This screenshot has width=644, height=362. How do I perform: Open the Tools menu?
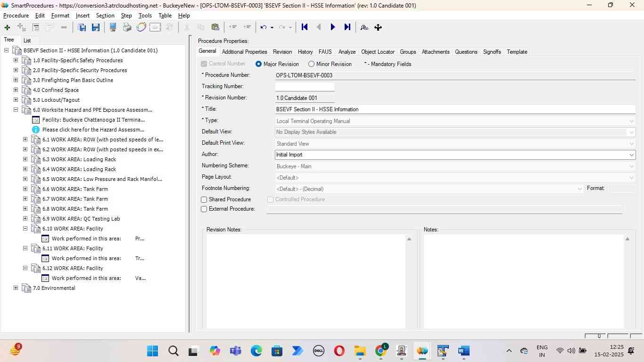click(x=145, y=16)
